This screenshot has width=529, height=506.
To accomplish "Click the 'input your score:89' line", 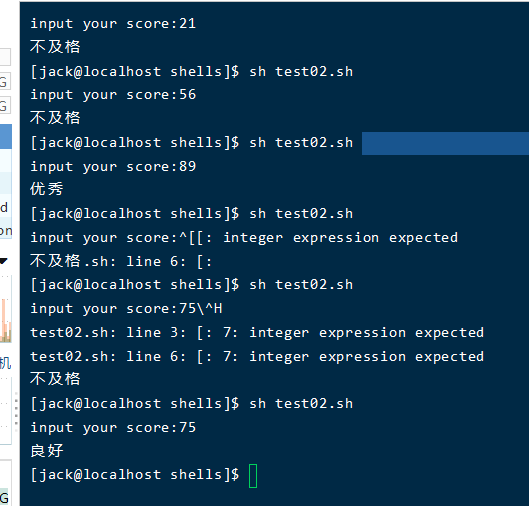I will pos(113,167).
